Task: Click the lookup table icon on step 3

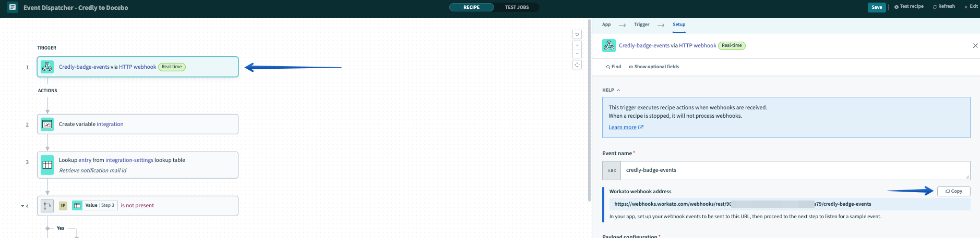Action: click(x=47, y=165)
